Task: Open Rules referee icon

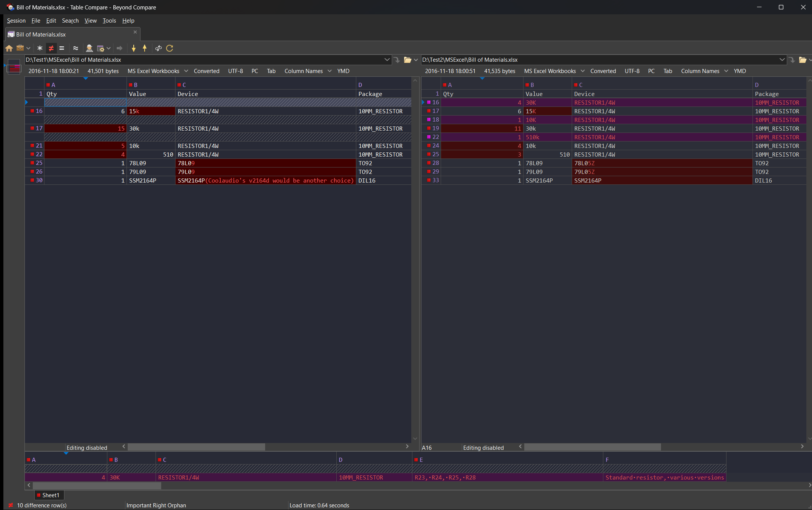Action: click(x=89, y=48)
